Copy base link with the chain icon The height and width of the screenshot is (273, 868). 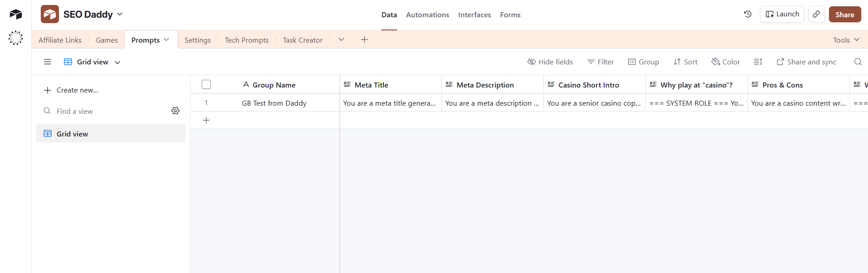pyautogui.click(x=816, y=15)
